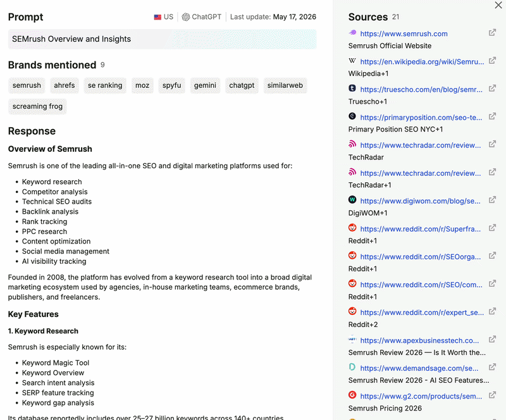Open external link icon for reddit expert_se source
Viewport: 506px width, 420px height.
pos(492,312)
